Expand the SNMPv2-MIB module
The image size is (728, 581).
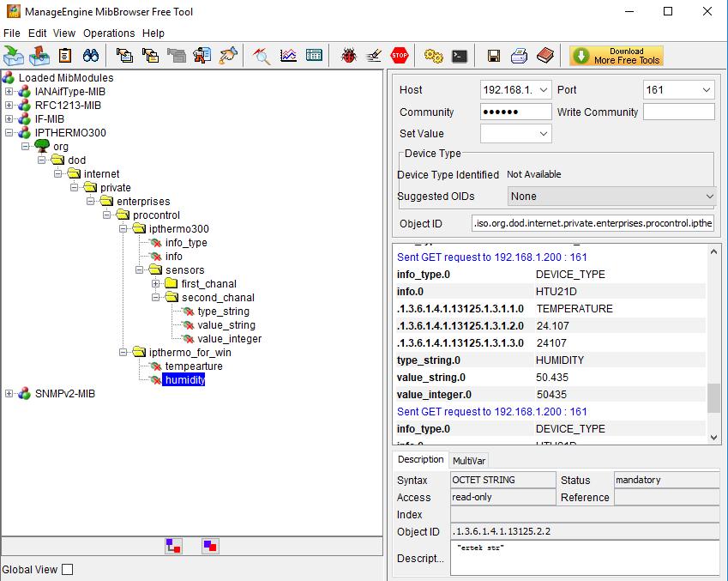point(9,394)
